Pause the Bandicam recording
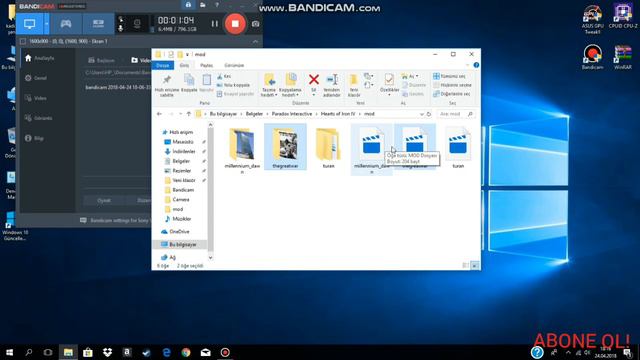Screen dimensions: 640x360 (215, 24)
